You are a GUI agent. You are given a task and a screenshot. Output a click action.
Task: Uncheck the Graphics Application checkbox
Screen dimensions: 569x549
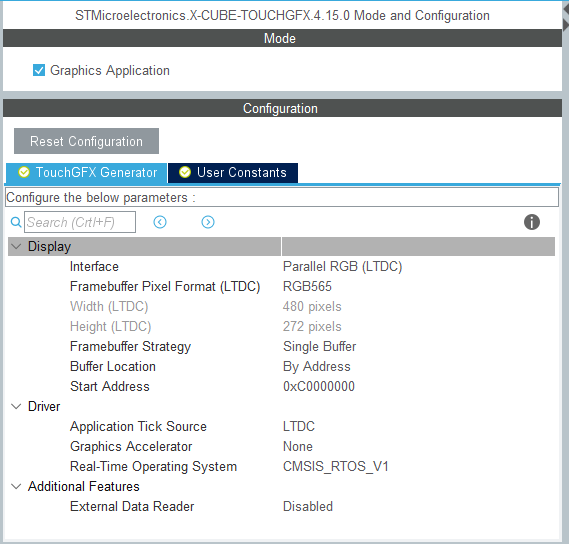click(x=39, y=70)
